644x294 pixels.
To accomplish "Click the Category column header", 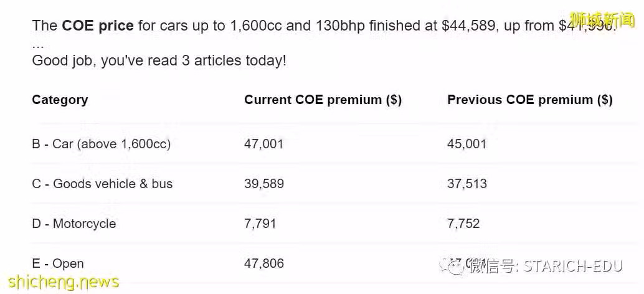I will point(60,100).
